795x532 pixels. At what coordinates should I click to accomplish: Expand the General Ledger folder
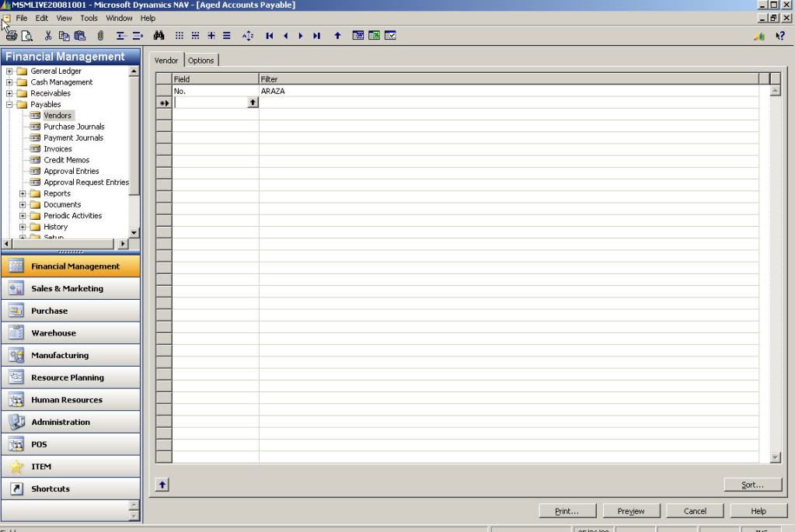(9, 71)
